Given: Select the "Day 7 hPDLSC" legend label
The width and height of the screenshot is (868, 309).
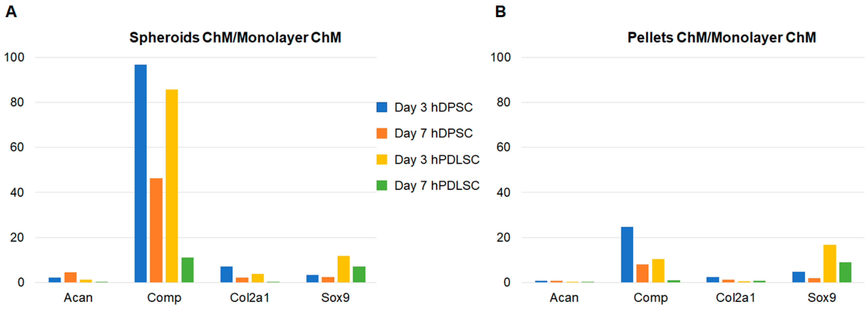Looking at the screenshot, I should point(437,185).
